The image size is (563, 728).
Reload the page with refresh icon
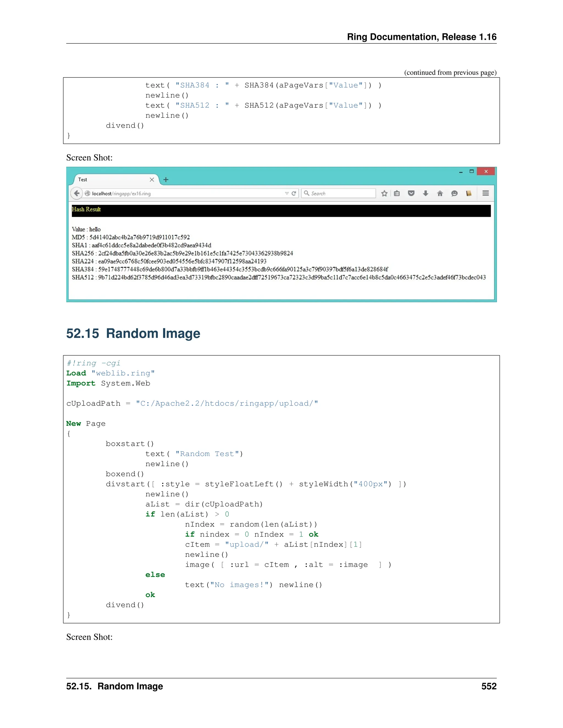click(x=294, y=193)
